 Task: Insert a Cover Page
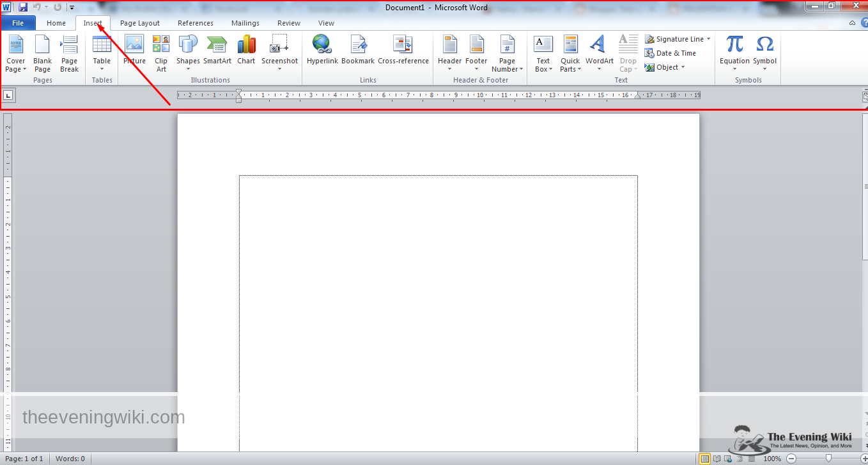coord(15,54)
